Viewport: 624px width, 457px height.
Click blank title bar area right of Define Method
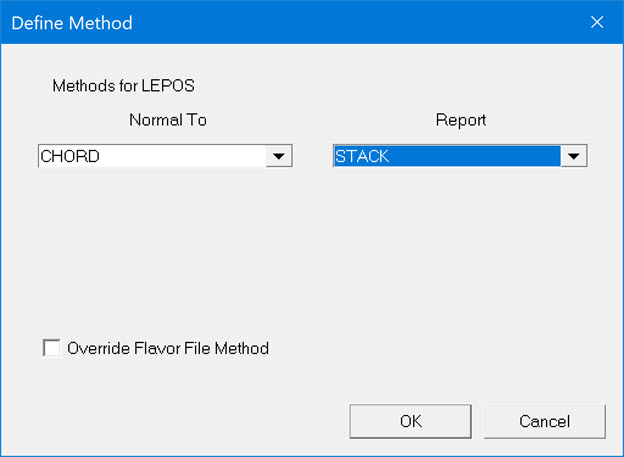pyautogui.click(x=350, y=22)
